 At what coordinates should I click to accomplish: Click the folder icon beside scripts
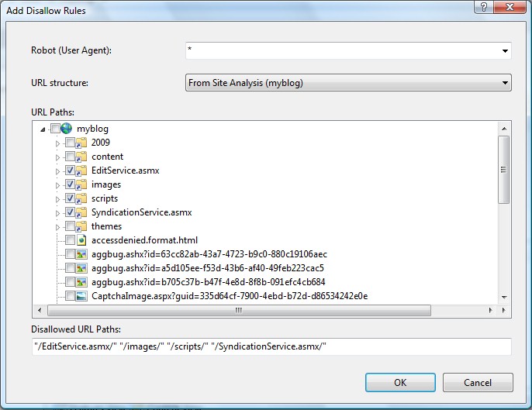click(81, 198)
